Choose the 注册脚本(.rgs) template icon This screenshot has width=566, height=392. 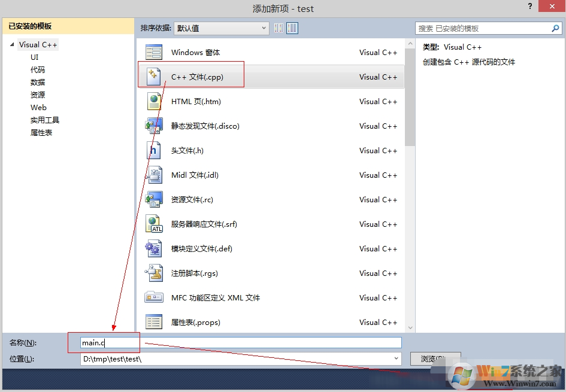pyautogui.click(x=154, y=273)
